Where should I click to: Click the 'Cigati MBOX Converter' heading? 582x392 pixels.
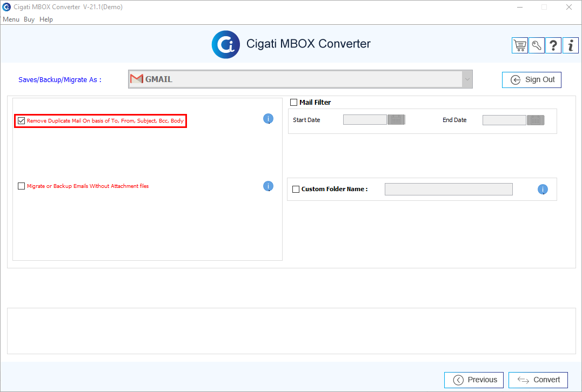point(309,44)
